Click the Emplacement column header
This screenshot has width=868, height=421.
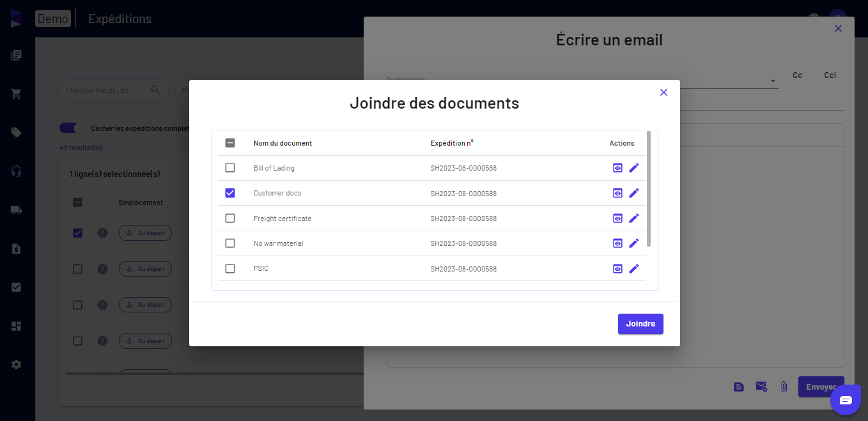[x=141, y=203]
